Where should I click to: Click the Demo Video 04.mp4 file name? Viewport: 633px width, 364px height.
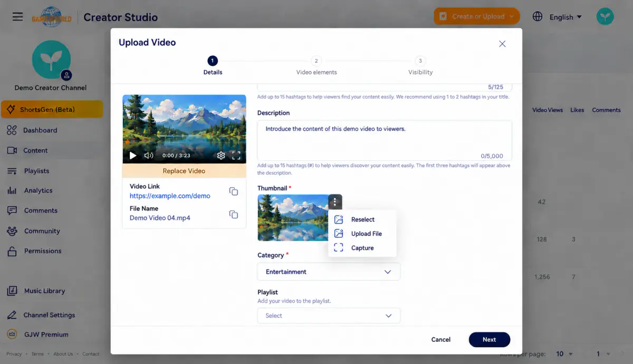(x=160, y=218)
